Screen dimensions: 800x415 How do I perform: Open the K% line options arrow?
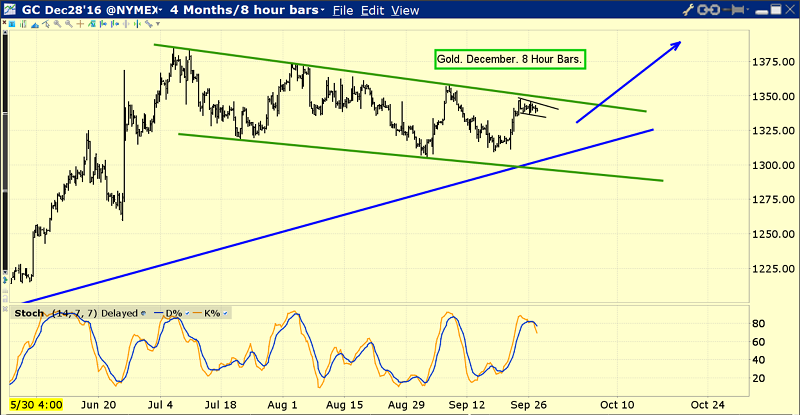click(x=227, y=314)
